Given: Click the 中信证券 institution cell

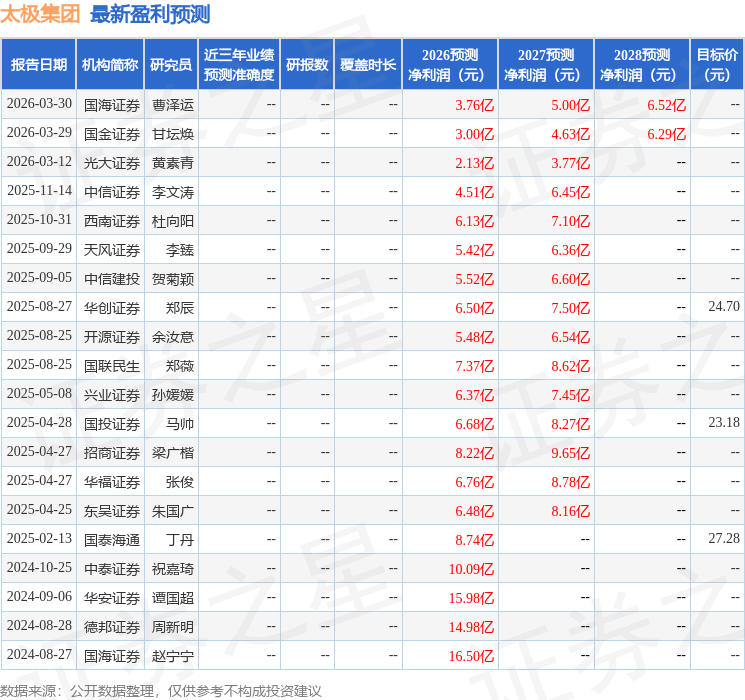Looking at the screenshot, I should click(112, 192).
